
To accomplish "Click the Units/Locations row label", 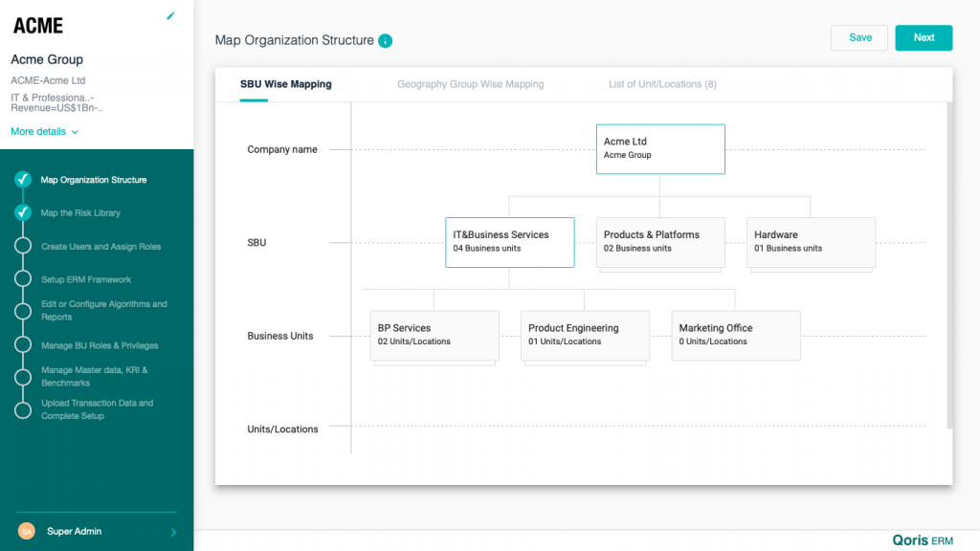I will tap(282, 430).
